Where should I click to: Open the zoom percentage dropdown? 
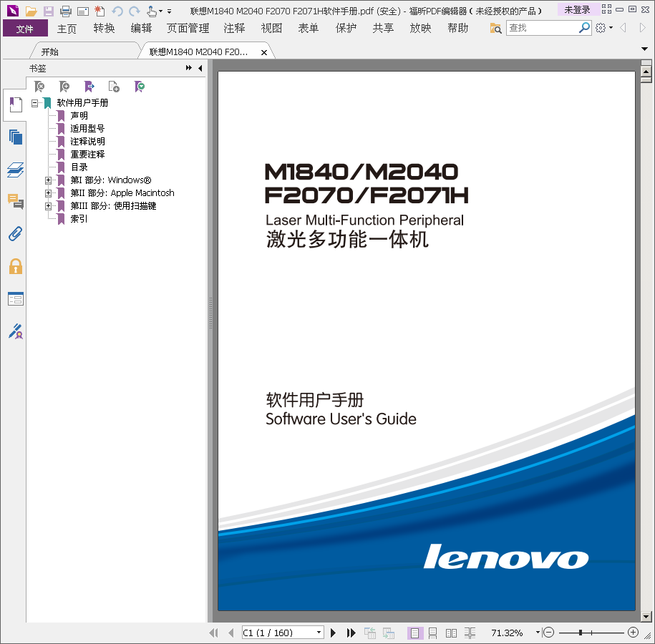[x=538, y=633]
